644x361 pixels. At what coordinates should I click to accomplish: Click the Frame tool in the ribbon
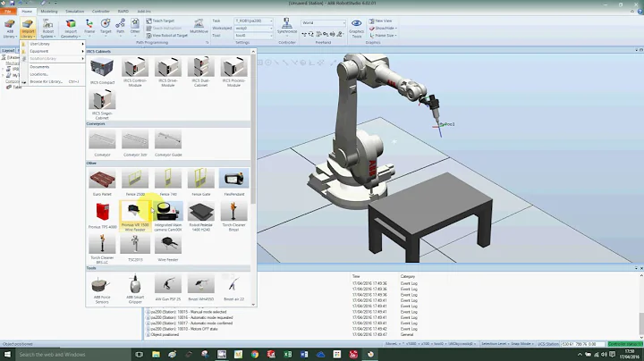pyautogui.click(x=89, y=27)
